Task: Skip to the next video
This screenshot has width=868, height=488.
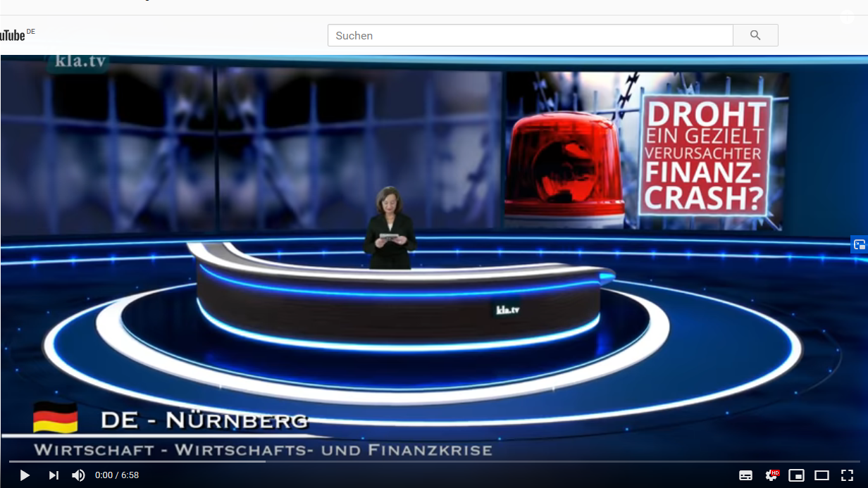Action: [54, 475]
